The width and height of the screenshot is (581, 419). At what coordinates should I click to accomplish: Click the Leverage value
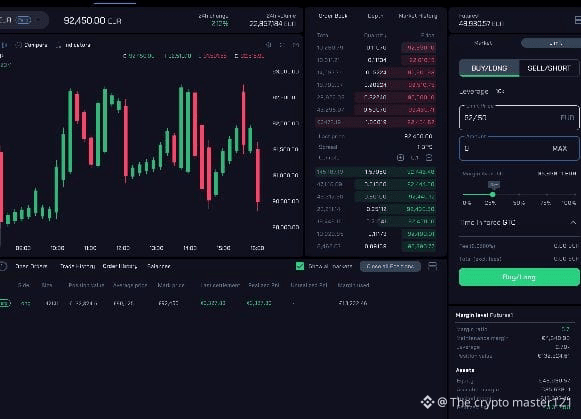click(x=500, y=91)
